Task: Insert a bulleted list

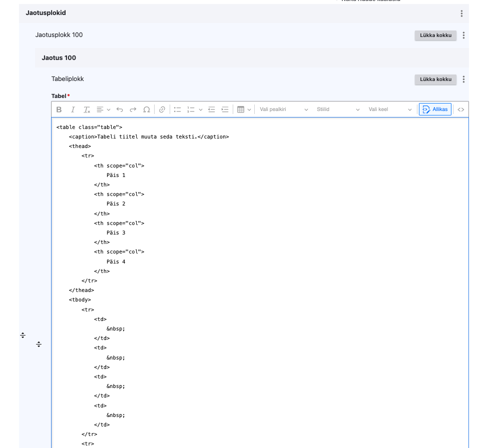Action: (177, 109)
